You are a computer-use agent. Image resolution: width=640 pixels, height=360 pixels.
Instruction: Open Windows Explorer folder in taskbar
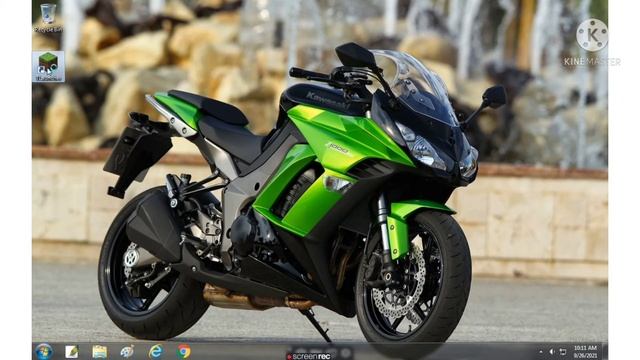[x=99, y=351]
